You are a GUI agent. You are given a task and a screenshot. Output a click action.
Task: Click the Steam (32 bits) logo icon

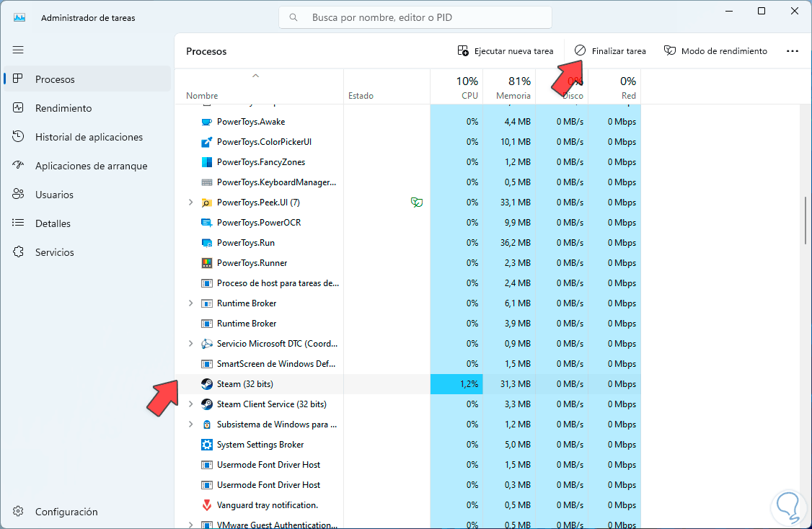coord(207,384)
